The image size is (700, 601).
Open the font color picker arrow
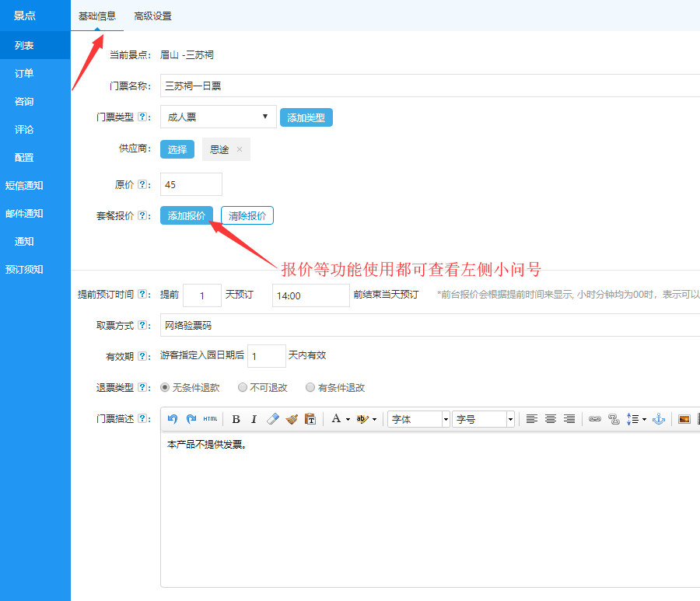(348, 419)
